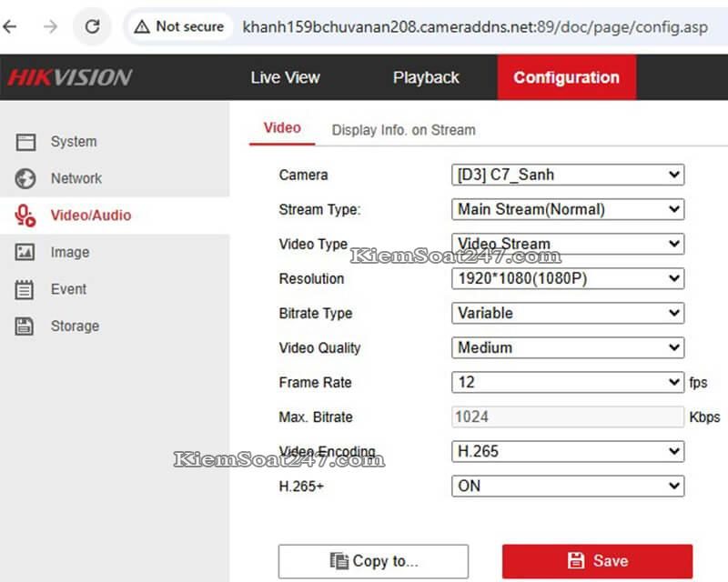The image size is (728, 582).
Task: Click the Video Quality label text
Action: [x=320, y=348]
